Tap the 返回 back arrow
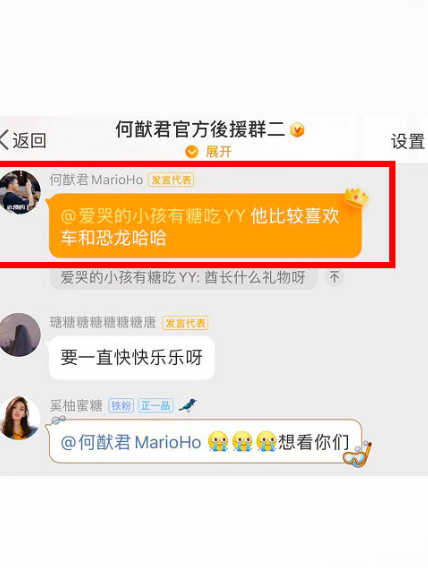 (23, 140)
